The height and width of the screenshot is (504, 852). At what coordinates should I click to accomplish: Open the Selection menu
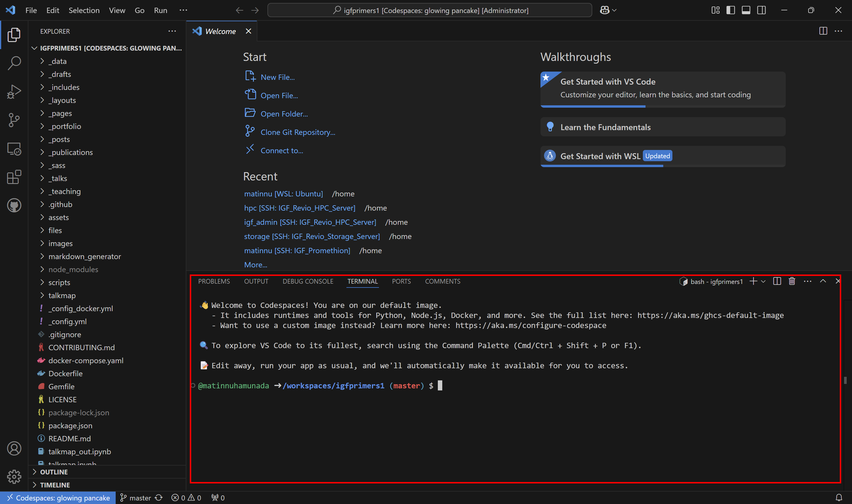point(84,10)
